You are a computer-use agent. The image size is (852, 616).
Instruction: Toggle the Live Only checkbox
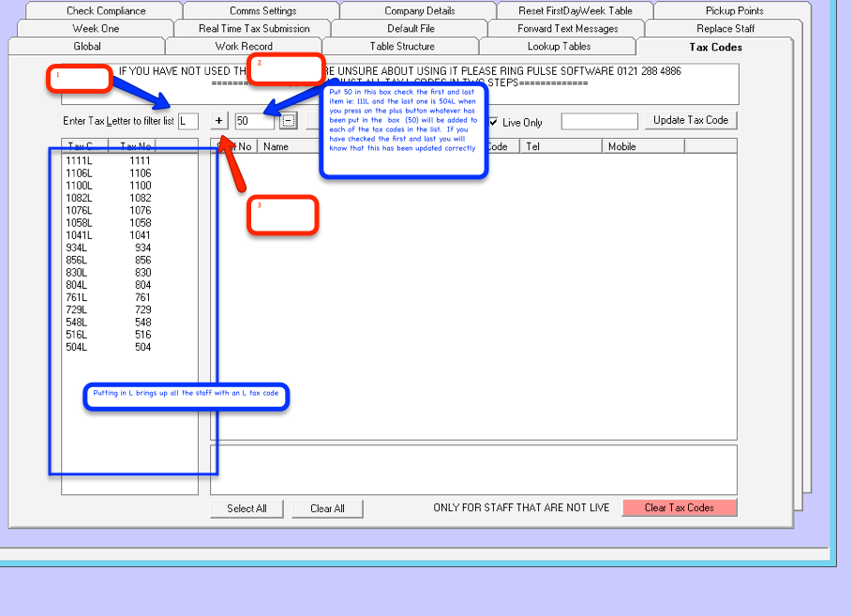494,123
